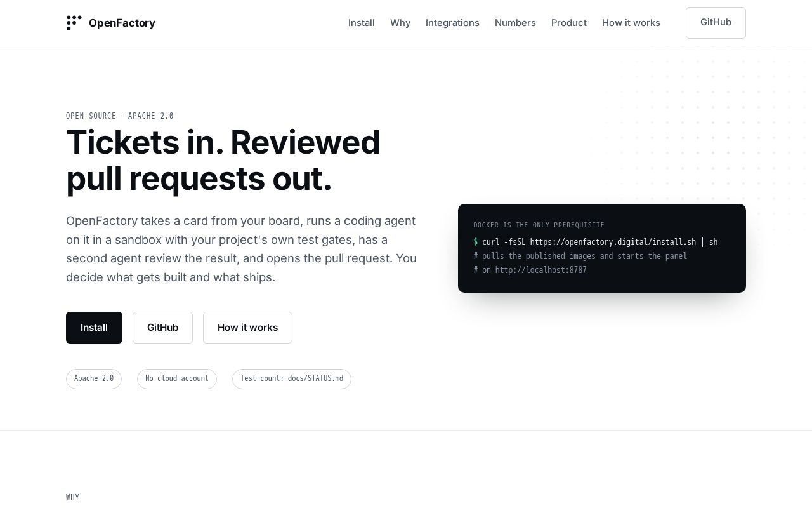Click the OpenFactory dotted logo icon
The height and width of the screenshot is (508, 812).
coord(74,23)
